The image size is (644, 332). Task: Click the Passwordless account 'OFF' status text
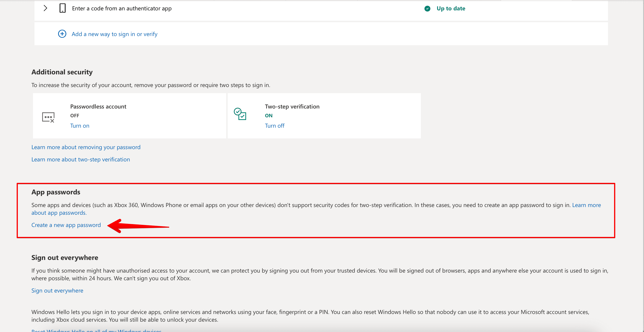pos(75,116)
